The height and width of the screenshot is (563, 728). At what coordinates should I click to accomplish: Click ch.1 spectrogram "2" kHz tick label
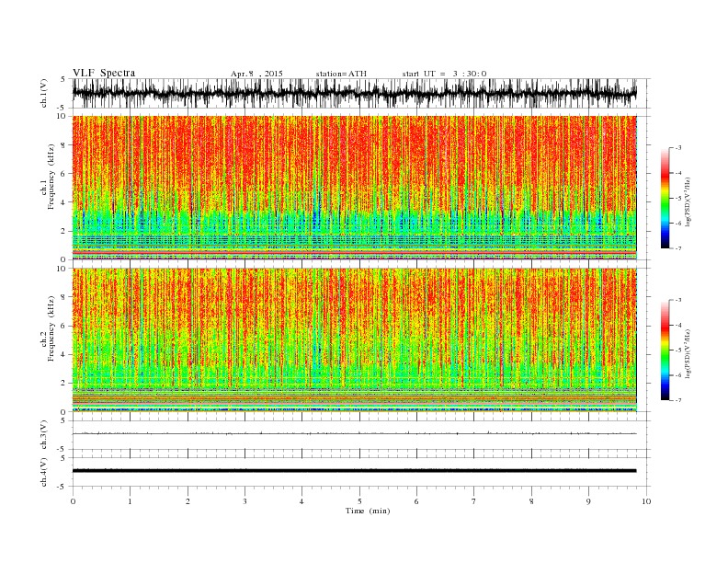pos(64,231)
